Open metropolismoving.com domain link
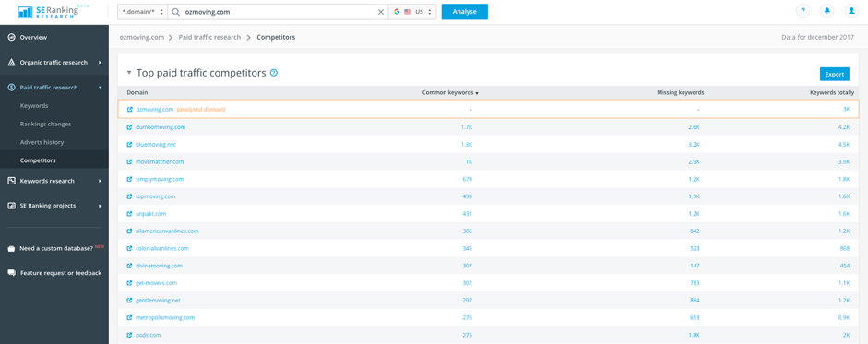Image resolution: width=868 pixels, height=344 pixels. [165, 318]
